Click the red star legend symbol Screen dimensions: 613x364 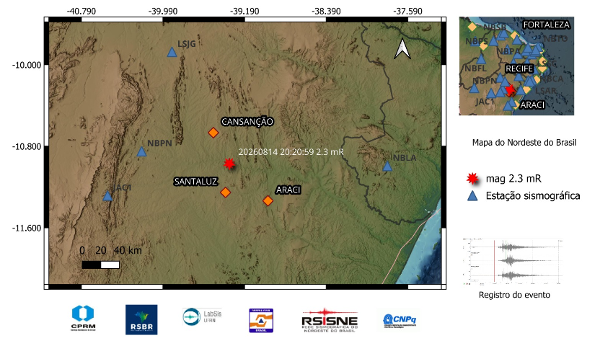point(472,179)
